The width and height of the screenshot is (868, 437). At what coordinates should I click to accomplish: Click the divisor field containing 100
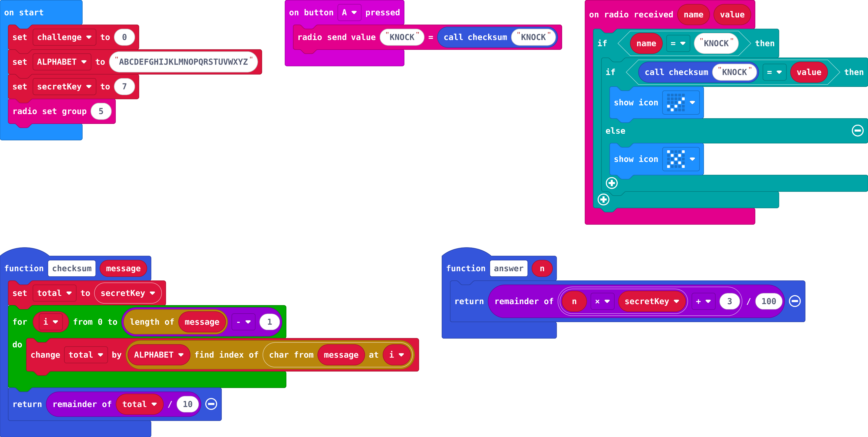769,302
